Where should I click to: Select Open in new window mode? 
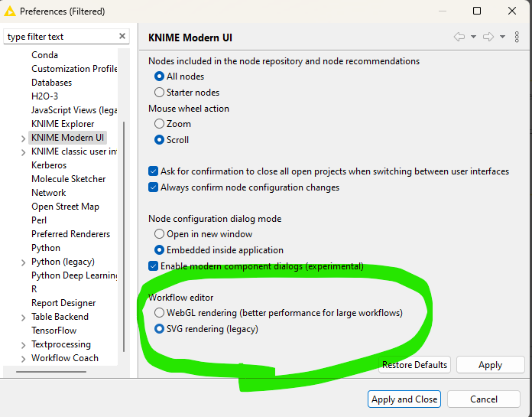coord(159,234)
